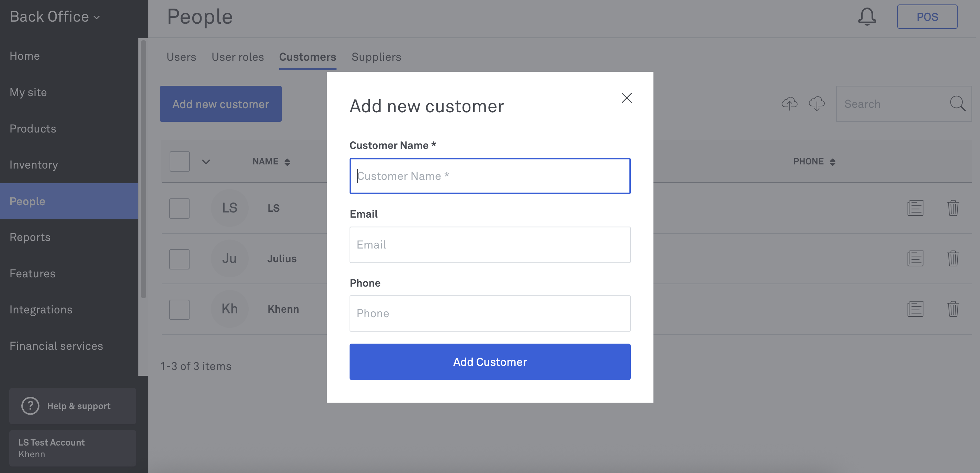Open LS Test Account profile

(73, 448)
